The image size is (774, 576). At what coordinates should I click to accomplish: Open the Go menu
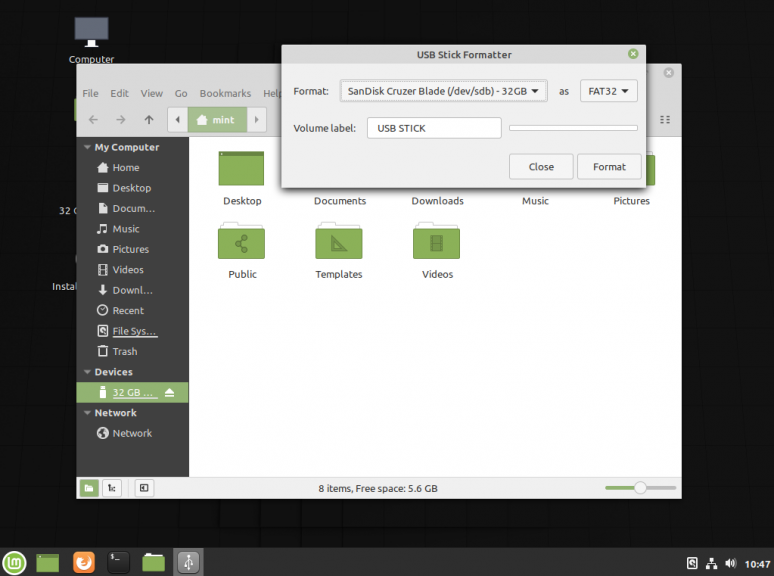point(181,93)
